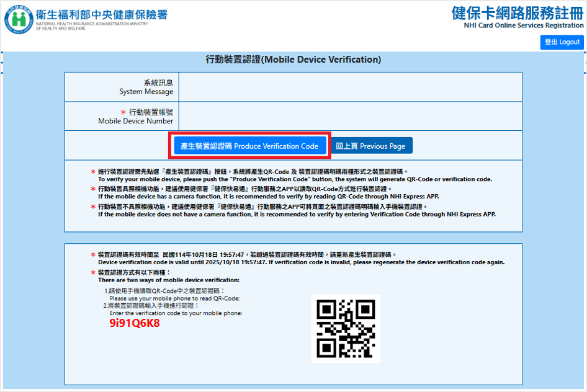587x392 pixels.
Task: Click the Chinese line 裝置認證方式有以下兩種:
Action: point(134,272)
